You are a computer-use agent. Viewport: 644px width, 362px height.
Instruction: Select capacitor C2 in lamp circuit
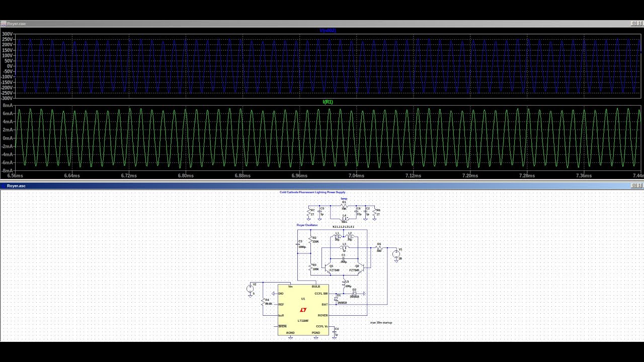tap(365, 211)
